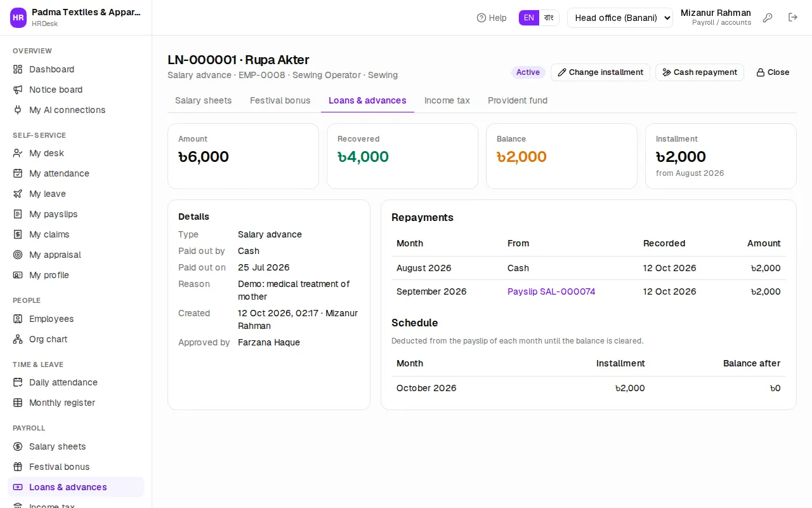Click the HR logo badge

point(18,18)
